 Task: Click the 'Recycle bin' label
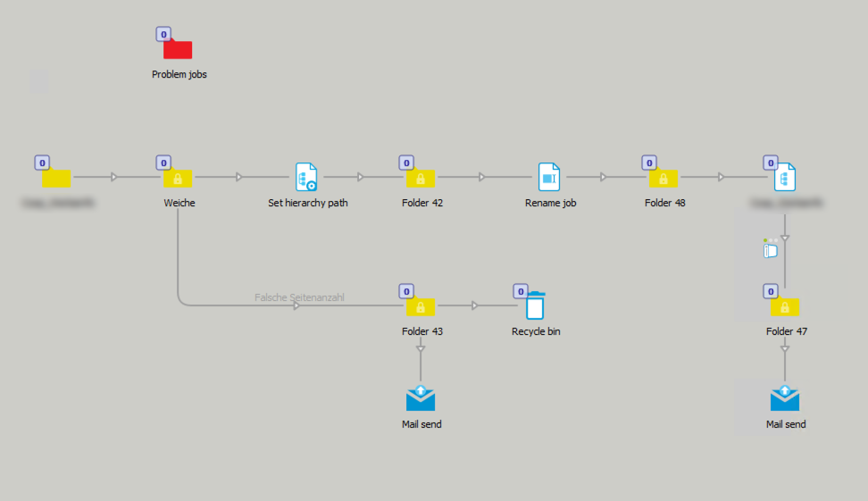click(536, 331)
